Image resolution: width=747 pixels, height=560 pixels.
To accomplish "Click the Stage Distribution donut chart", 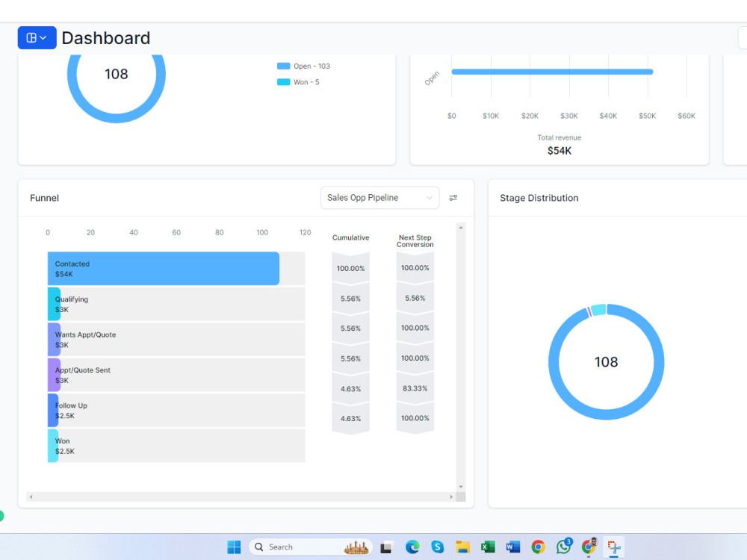I will pyautogui.click(x=606, y=362).
